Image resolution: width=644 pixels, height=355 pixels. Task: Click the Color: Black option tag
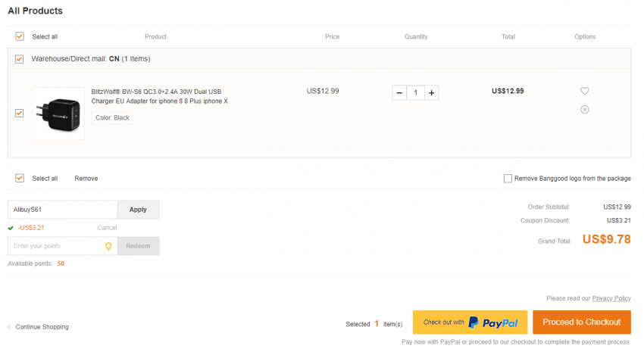point(112,118)
